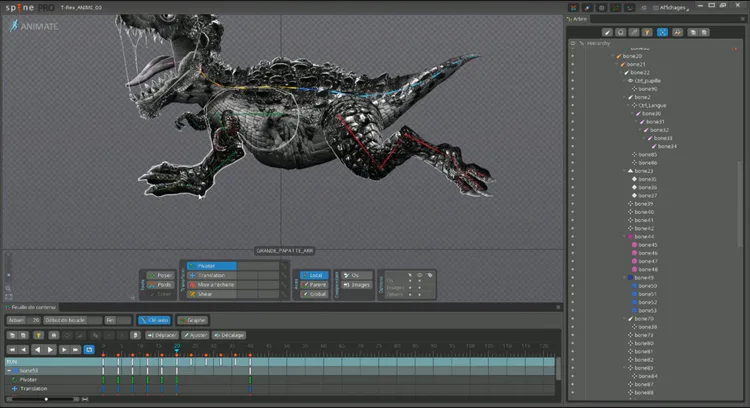
Task: Select the Translation row in the timeline
Action: (x=281, y=389)
